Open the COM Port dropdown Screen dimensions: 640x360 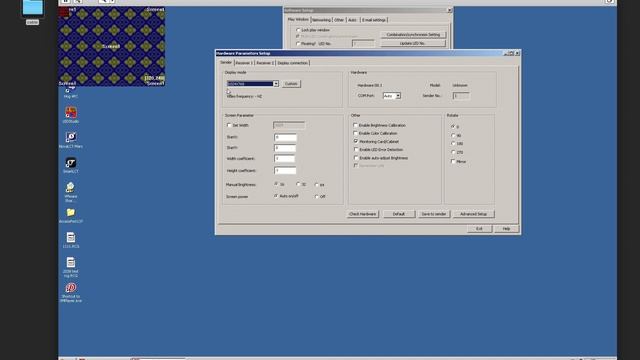pos(398,96)
